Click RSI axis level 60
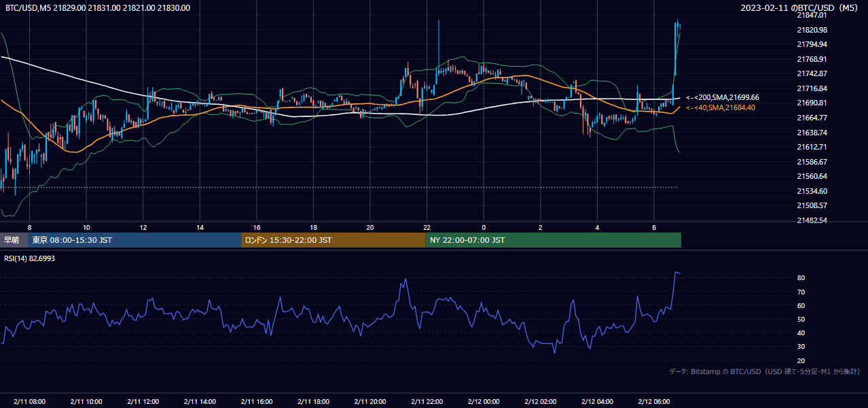868x408 pixels. pyautogui.click(x=801, y=306)
